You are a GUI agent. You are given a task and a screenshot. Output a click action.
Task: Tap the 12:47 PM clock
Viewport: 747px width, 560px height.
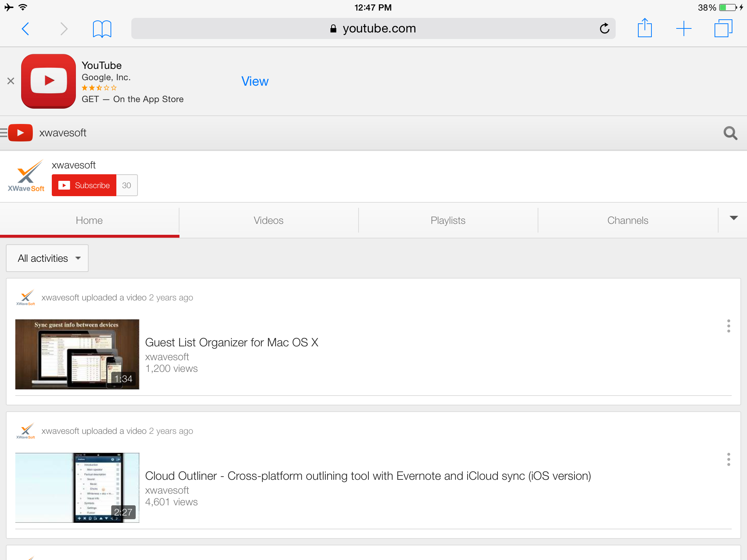coord(373,7)
